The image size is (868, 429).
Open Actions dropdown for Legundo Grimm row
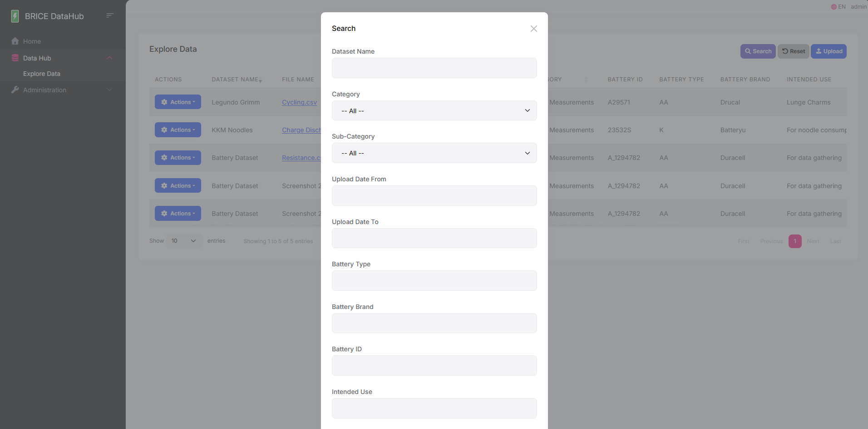tap(178, 102)
